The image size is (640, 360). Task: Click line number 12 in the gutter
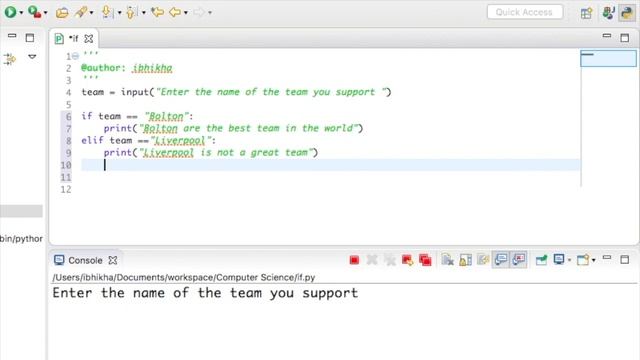coord(66,189)
